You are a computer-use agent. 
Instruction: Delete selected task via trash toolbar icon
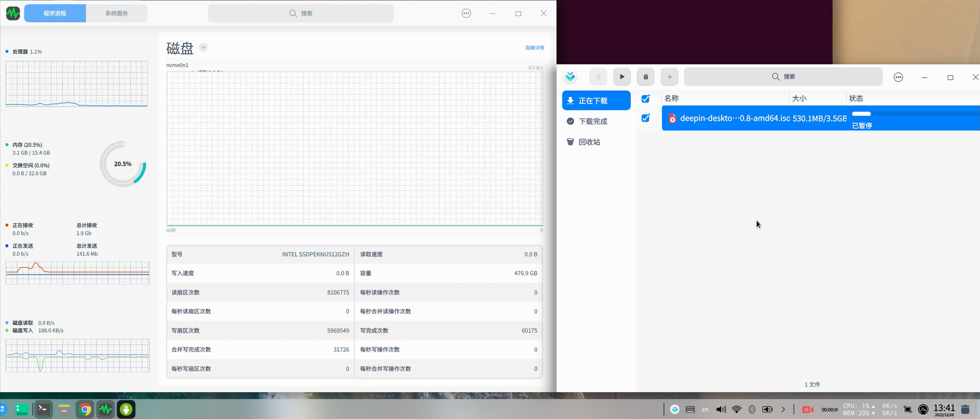646,76
